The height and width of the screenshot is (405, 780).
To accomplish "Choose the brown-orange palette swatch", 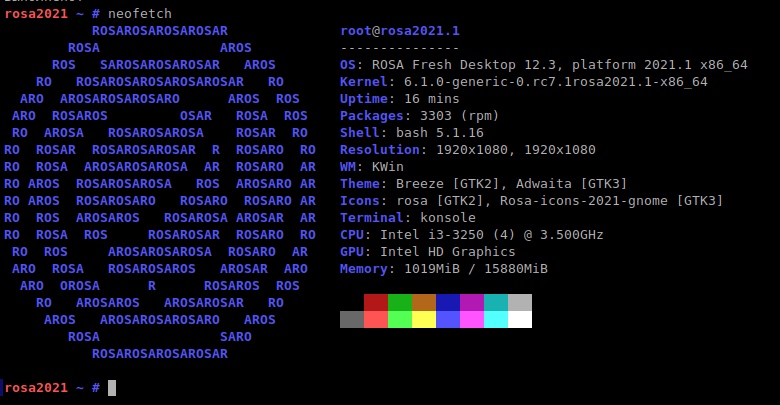I will 424,303.
